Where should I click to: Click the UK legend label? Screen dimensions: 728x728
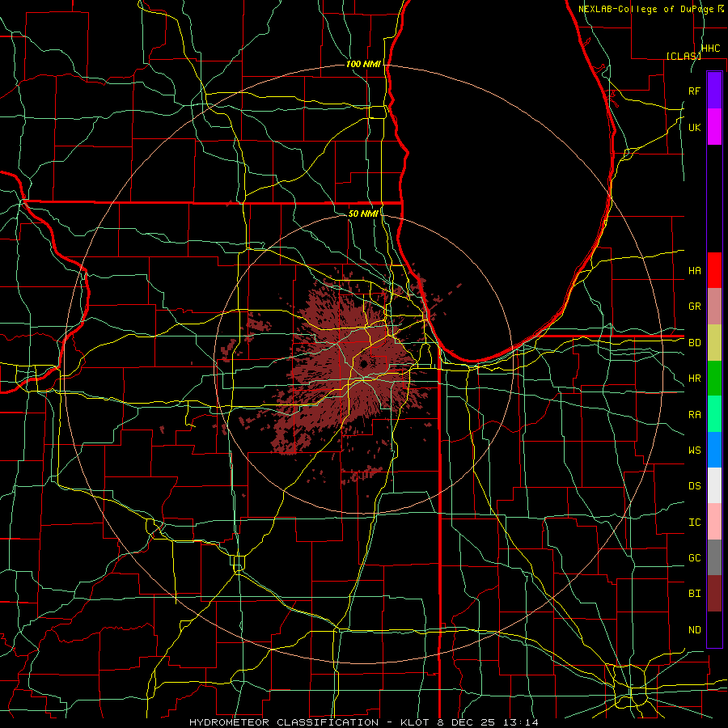tap(695, 127)
